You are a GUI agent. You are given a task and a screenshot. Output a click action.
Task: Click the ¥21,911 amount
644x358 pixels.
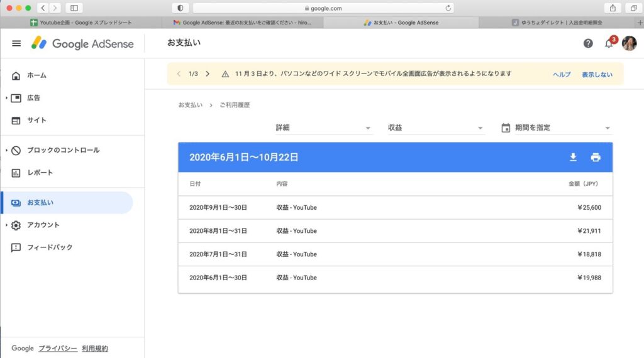tap(589, 231)
